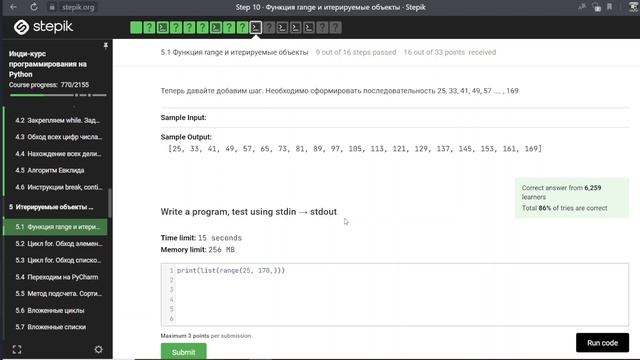The height and width of the screenshot is (360, 640).
Task: Click the stepik.org address field
Action: [78, 7]
